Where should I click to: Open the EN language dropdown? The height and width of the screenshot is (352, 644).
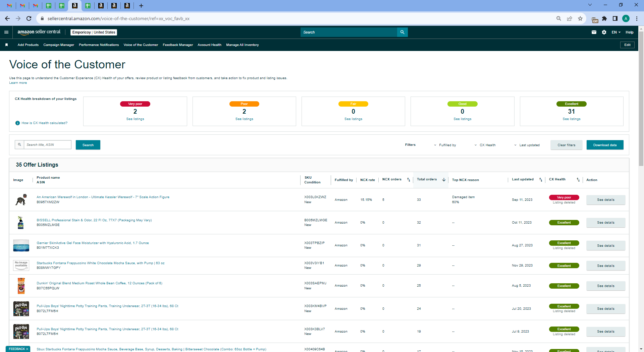(x=616, y=32)
